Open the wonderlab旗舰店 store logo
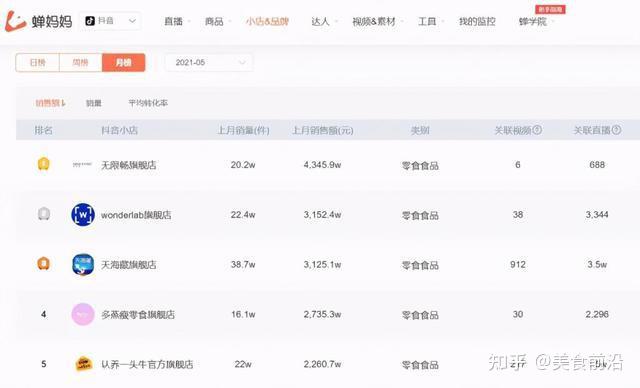 83,214
